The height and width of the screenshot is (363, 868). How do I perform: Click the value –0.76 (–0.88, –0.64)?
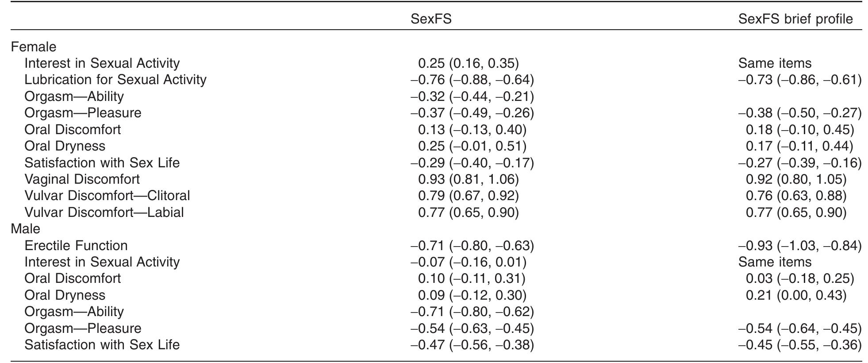click(x=472, y=80)
